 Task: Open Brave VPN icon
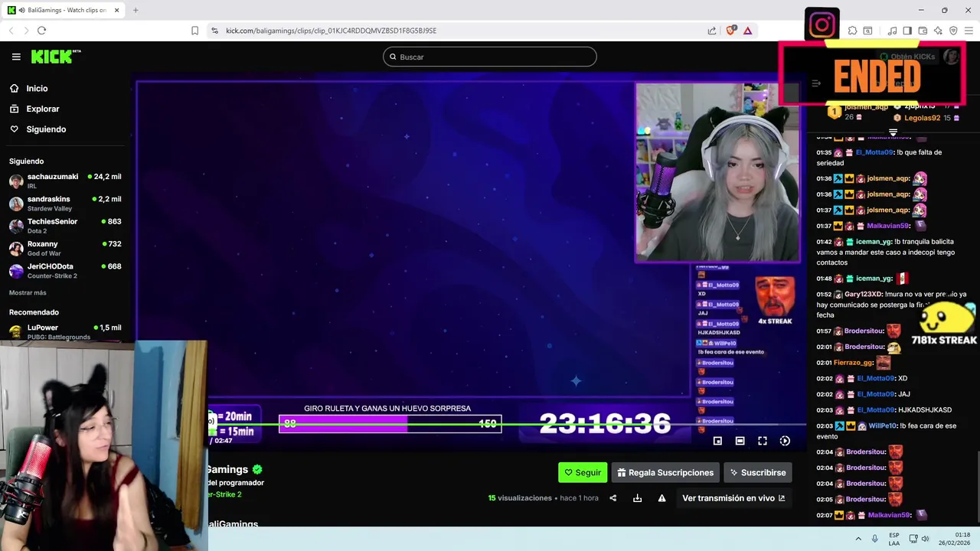[x=953, y=31]
